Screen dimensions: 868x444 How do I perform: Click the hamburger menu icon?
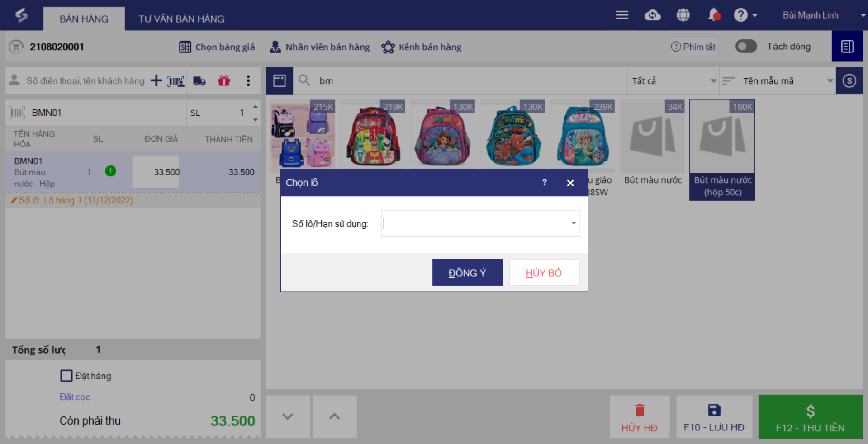[x=622, y=15]
